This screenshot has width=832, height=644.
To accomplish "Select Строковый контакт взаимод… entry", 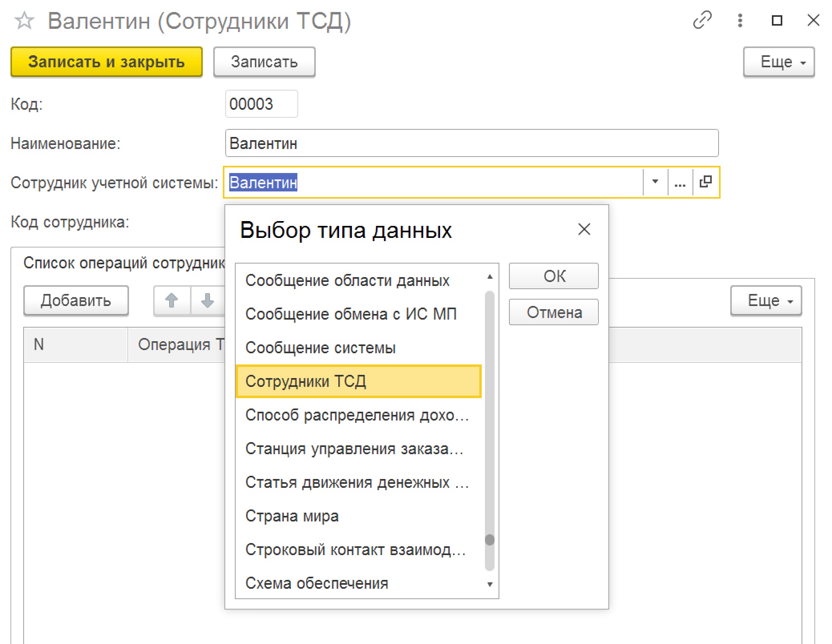I will (x=359, y=549).
